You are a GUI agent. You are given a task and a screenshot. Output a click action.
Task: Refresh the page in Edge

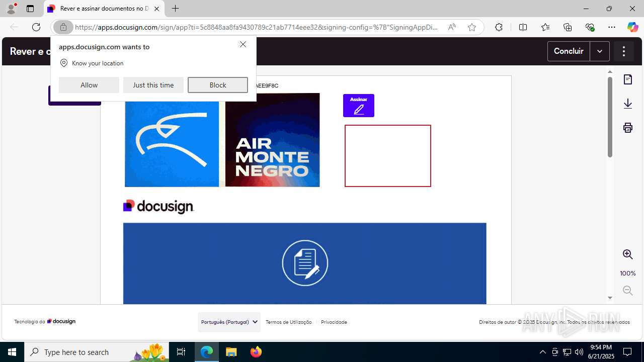pos(36,27)
